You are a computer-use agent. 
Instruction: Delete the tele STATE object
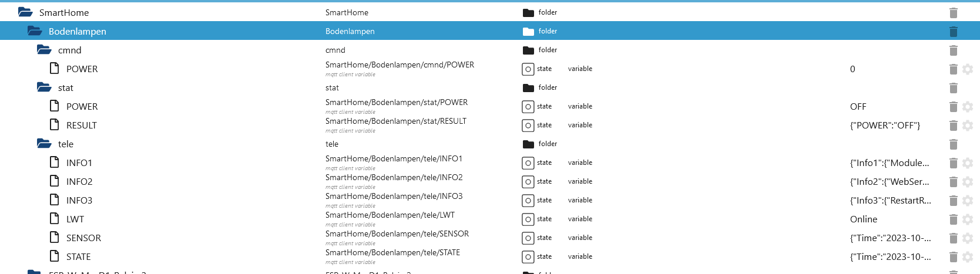954,257
